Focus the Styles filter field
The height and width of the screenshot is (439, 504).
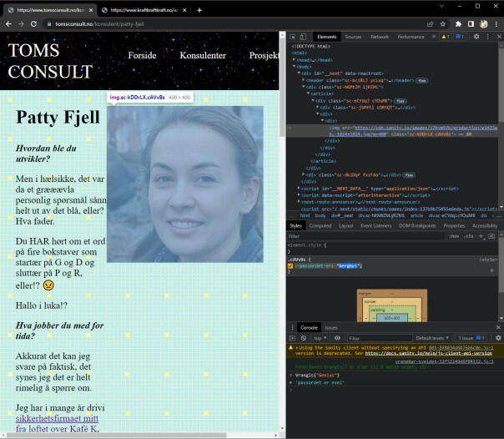click(x=365, y=236)
